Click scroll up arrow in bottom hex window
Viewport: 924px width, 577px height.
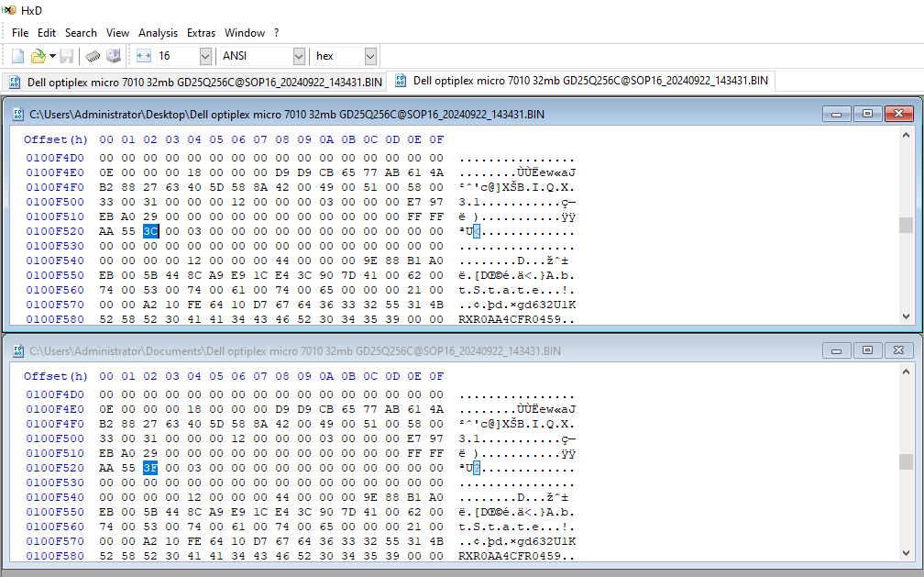[x=906, y=372]
